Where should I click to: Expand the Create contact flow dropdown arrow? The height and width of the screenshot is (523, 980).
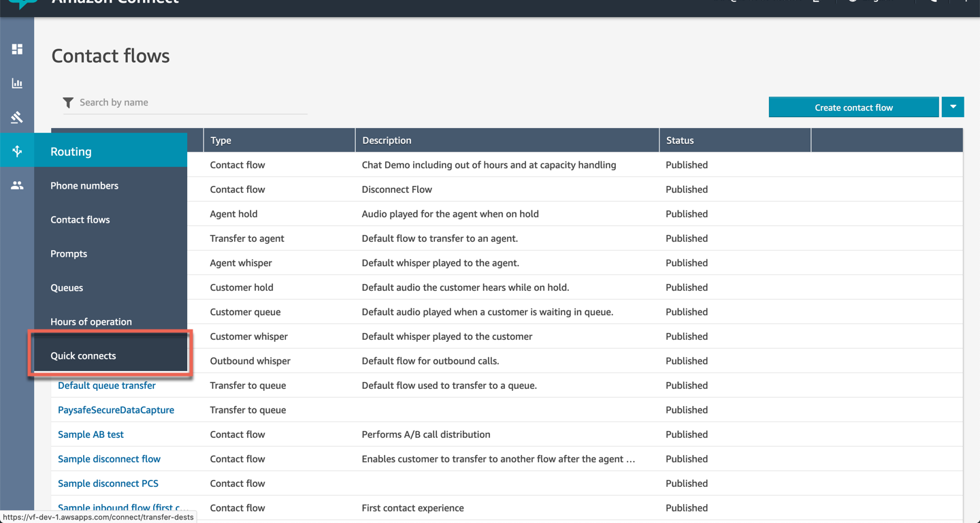[x=953, y=107]
